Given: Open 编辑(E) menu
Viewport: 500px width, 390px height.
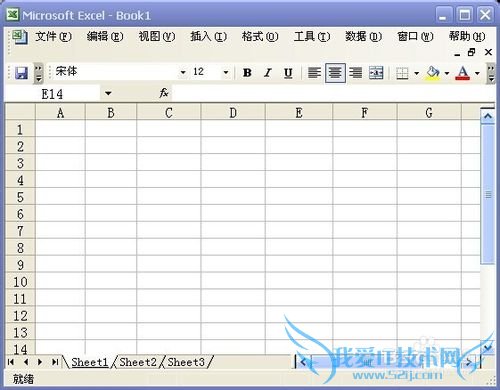Looking at the screenshot, I should click(x=105, y=36).
